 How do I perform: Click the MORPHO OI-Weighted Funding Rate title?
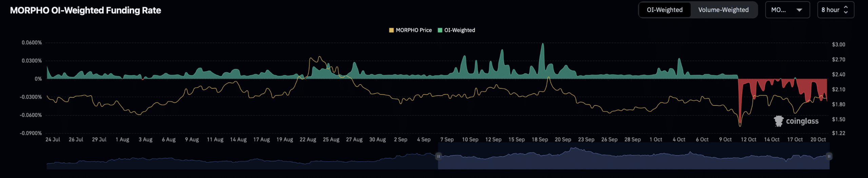click(x=85, y=10)
